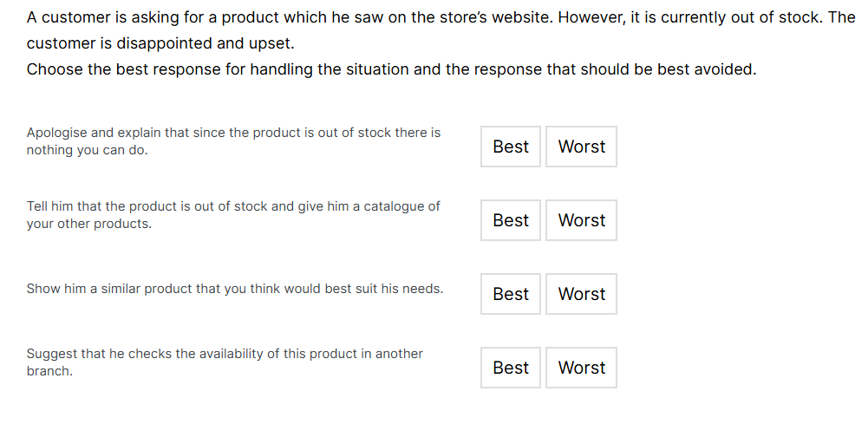
Task: Click the word 'branch.' in the last response
Action: (49, 371)
